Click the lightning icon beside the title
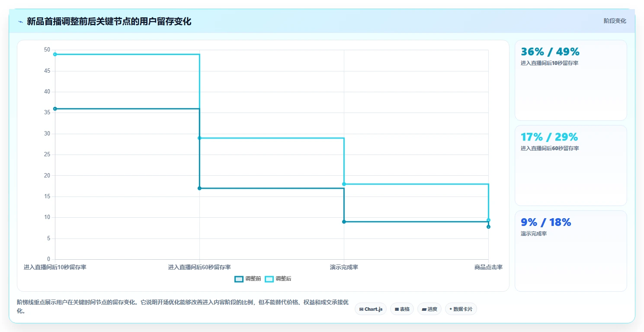 click(x=20, y=22)
